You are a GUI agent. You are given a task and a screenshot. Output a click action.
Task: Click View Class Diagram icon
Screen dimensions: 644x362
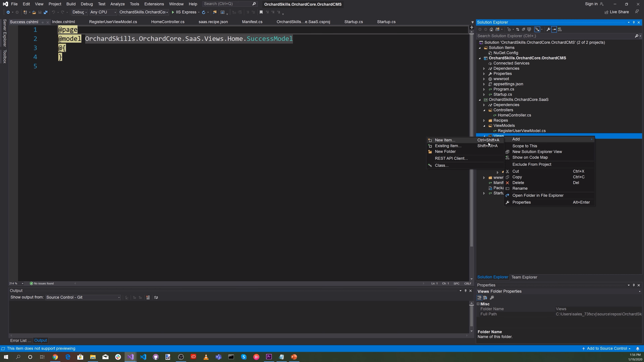560,29
